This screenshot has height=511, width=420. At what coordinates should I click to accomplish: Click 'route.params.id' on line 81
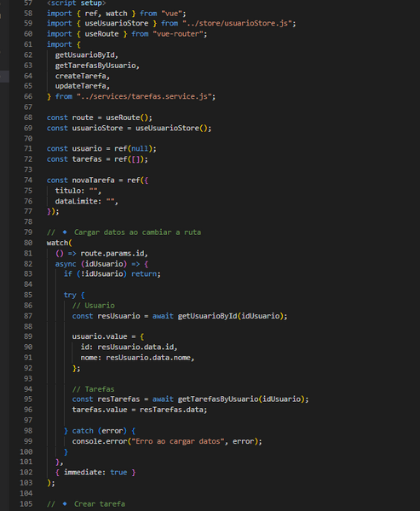tap(112, 253)
